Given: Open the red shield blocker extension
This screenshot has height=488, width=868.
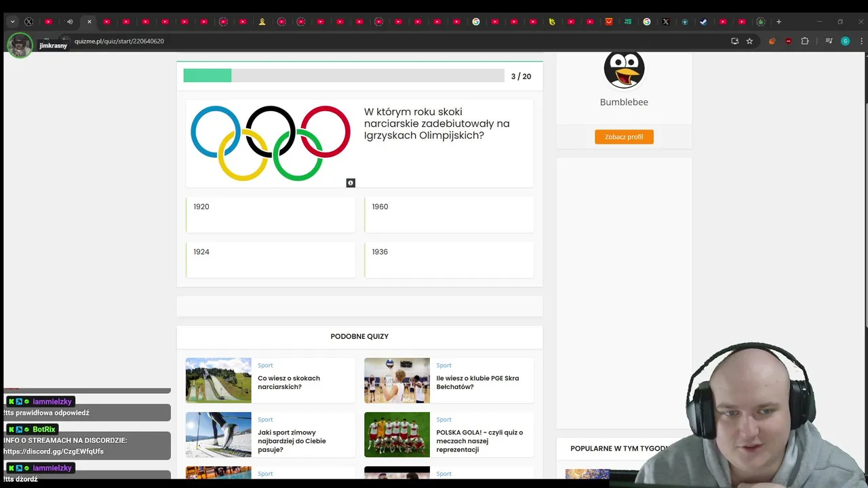Looking at the screenshot, I should [788, 41].
